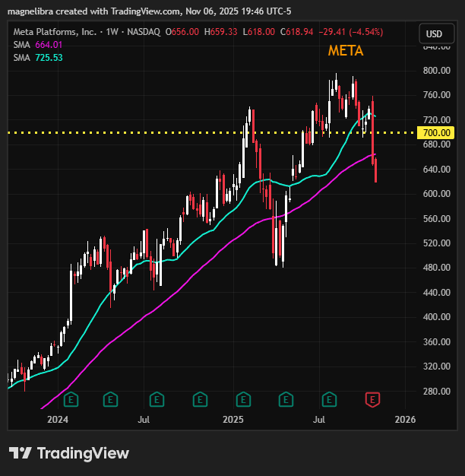This screenshot has width=465, height=476.
Task: Click the 640.00 price axis label
Action: (436, 169)
